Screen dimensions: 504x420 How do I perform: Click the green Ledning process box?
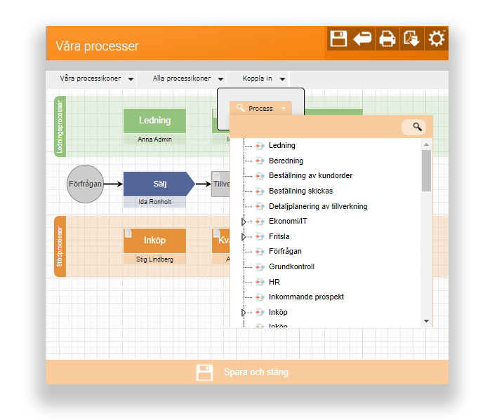click(154, 121)
